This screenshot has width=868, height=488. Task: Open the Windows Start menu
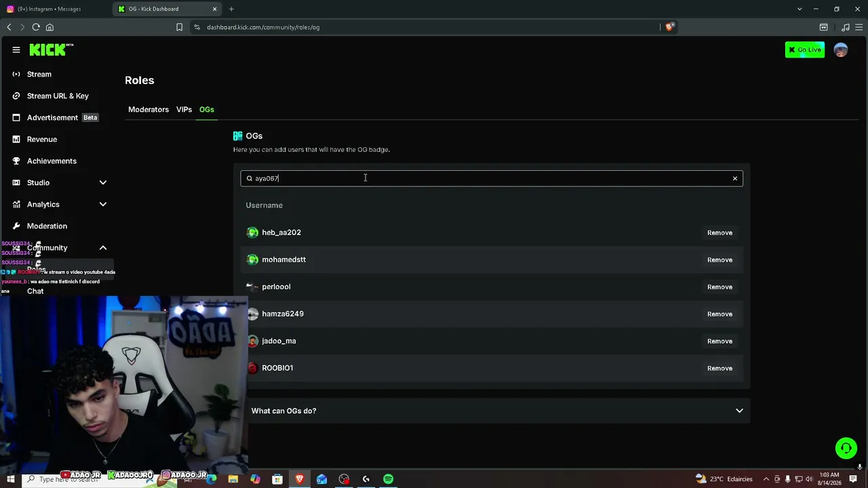tap(10, 479)
